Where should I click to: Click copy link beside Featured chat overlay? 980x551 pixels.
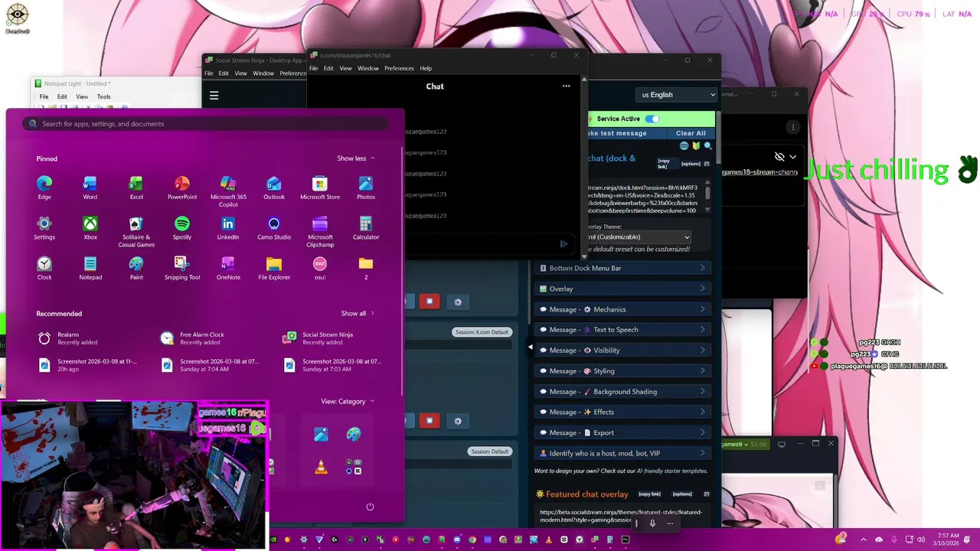[x=649, y=494]
